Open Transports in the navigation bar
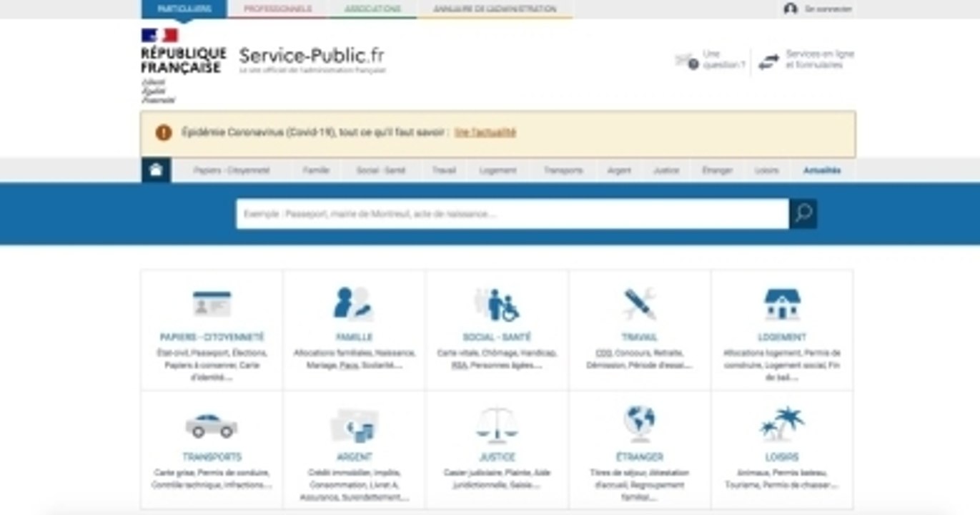Viewport: 980px width, 515px height. [x=563, y=171]
